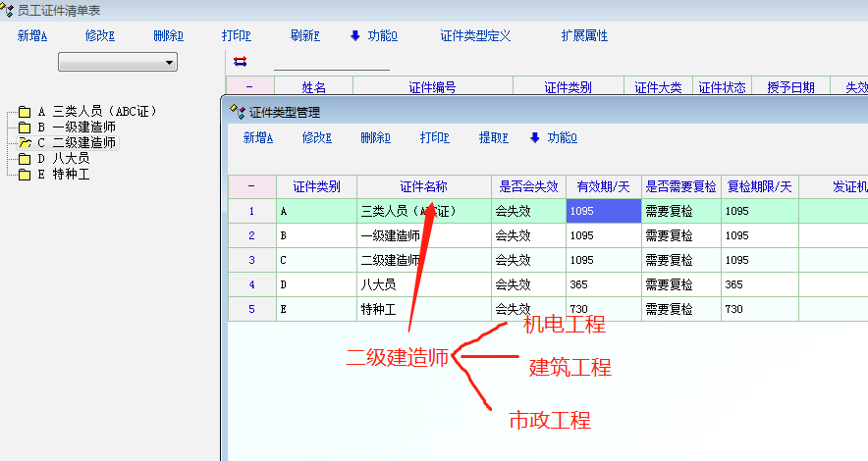Click the highlighted 1095 有效期 cell
The height and width of the screenshot is (461, 868).
(x=603, y=211)
